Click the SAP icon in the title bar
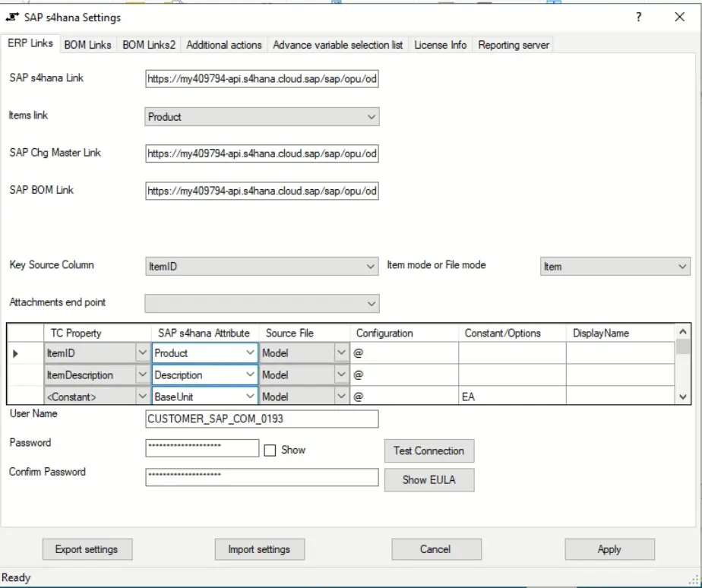The image size is (702, 588). click(x=11, y=17)
